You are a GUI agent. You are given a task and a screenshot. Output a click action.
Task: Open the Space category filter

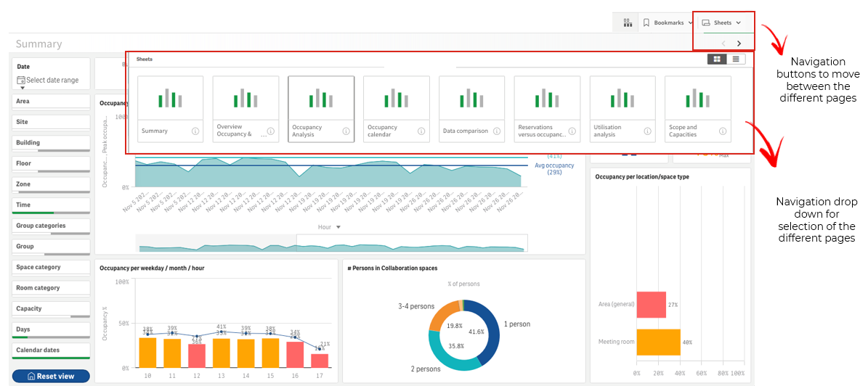point(51,267)
